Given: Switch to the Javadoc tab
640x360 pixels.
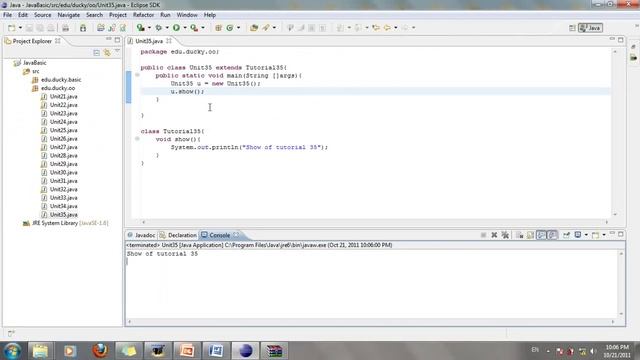Looking at the screenshot, I should click(141, 235).
